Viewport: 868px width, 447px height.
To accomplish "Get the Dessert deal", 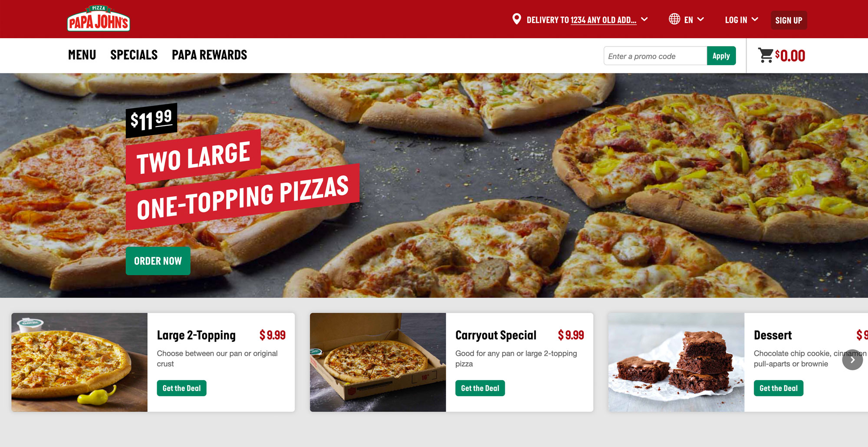I will click(x=779, y=388).
